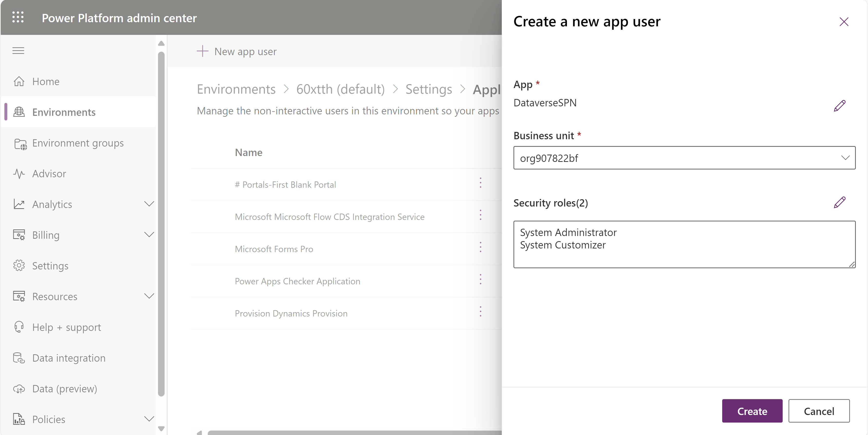Open the app launcher waffle icon
This screenshot has height=435, width=868.
[x=18, y=18]
